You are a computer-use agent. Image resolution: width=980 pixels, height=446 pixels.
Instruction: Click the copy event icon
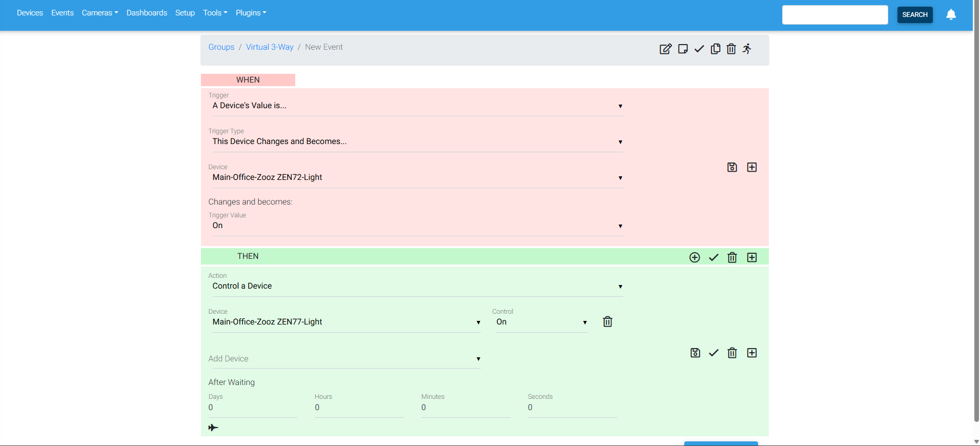click(716, 49)
